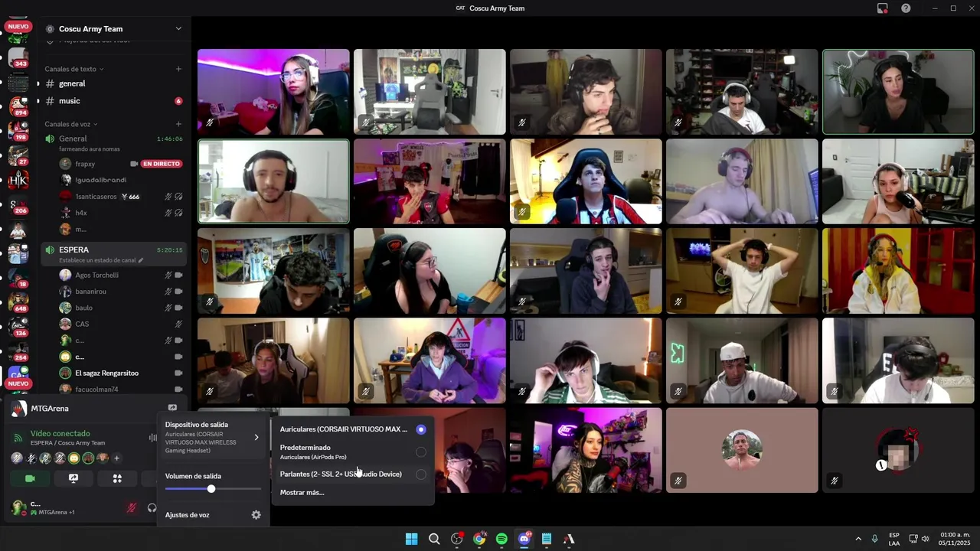
Task: Click connection signal icon beside Vídeo conectado
Action: coord(18,438)
